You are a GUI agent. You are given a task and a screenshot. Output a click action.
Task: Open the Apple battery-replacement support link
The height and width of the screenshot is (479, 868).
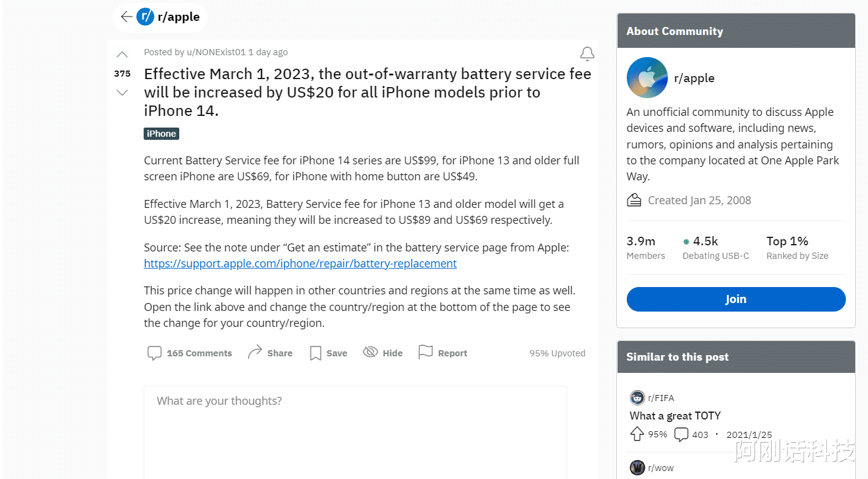[x=300, y=263]
